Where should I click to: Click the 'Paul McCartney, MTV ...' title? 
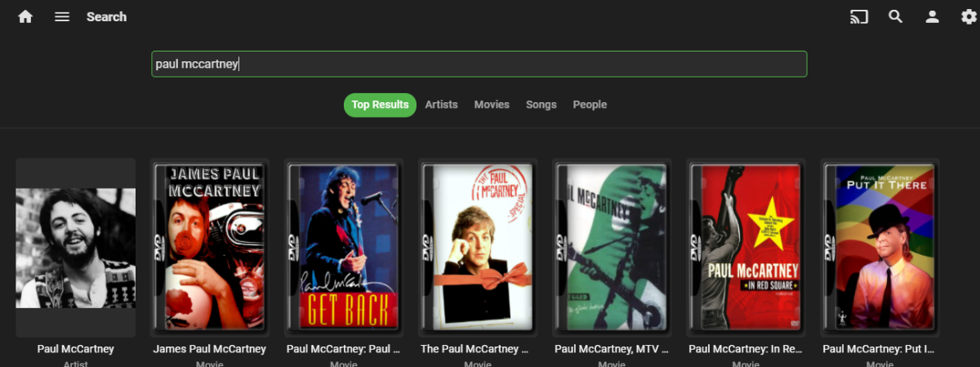pyautogui.click(x=612, y=349)
